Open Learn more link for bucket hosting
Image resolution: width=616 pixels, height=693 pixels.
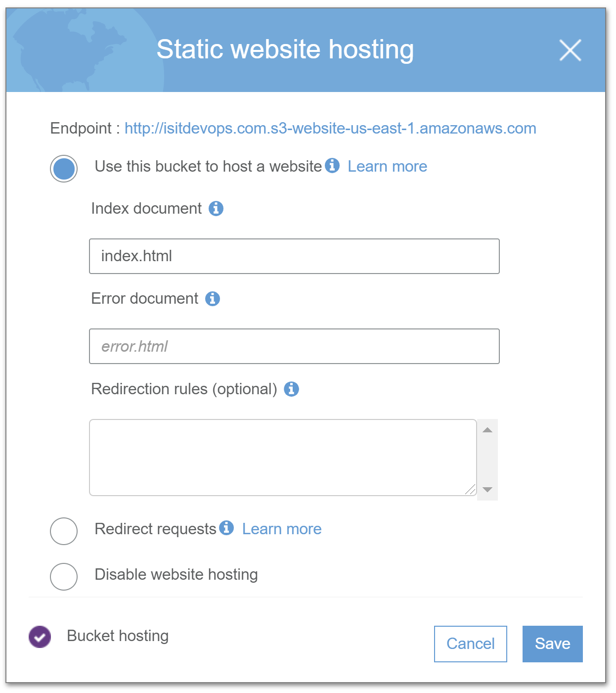coord(387,167)
